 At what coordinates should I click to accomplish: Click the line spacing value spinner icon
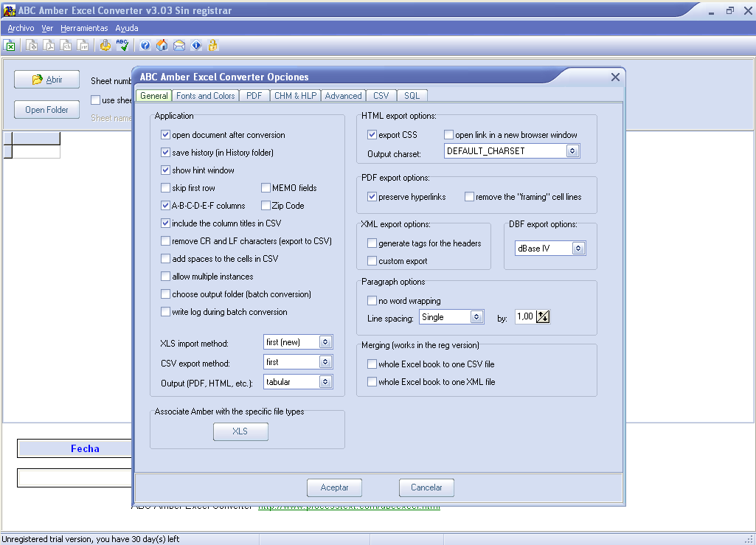(543, 317)
